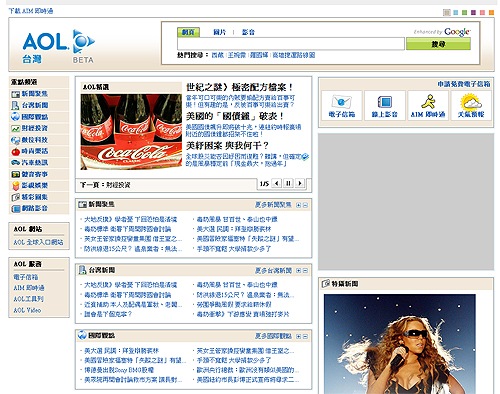
Task: Click the Coca-Cola bottles feature image
Action: [x=131, y=132]
